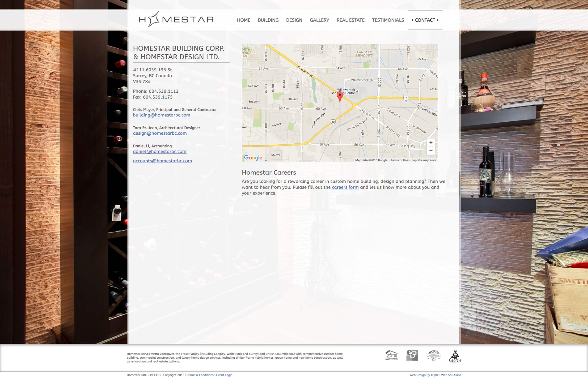Click Tara St. Jean, Architectural Designer
Viewport: 588px width, 378px height.
point(166,128)
